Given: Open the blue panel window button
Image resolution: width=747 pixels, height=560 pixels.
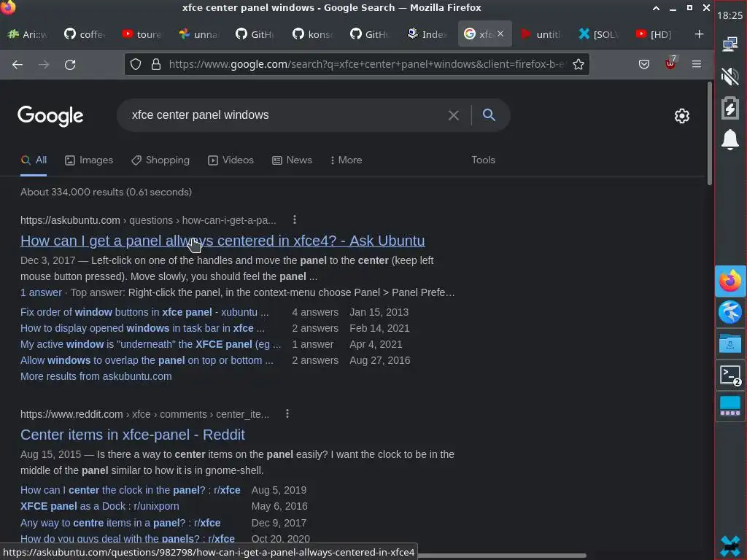Looking at the screenshot, I should tap(730, 406).
